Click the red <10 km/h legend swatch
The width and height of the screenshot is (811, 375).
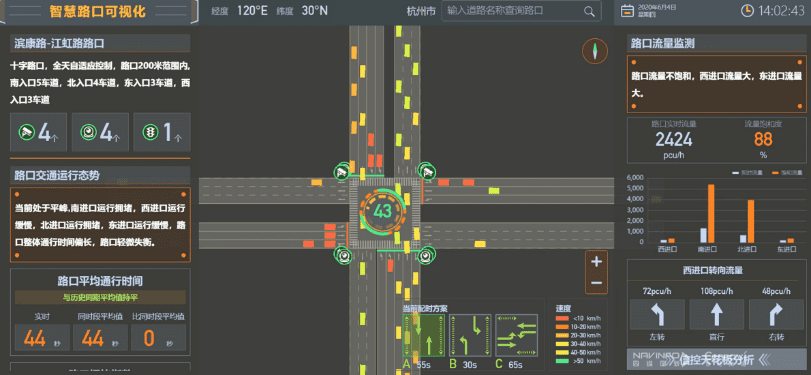click(x=562, y=319)
